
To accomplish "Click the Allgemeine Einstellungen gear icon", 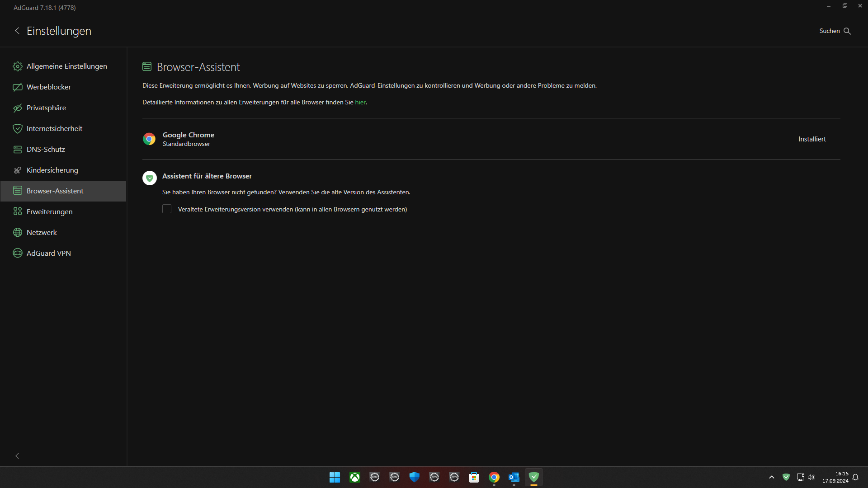I will pos(18,66).
